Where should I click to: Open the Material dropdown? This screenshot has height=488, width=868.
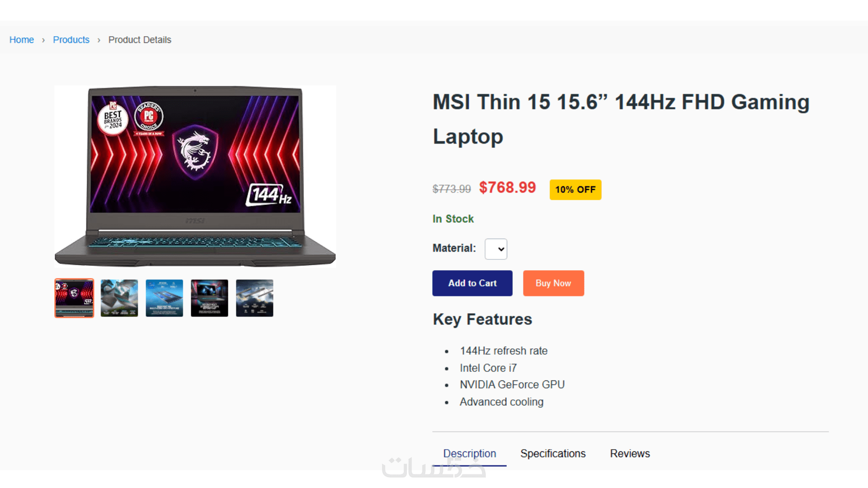click(x=496, y=249)
